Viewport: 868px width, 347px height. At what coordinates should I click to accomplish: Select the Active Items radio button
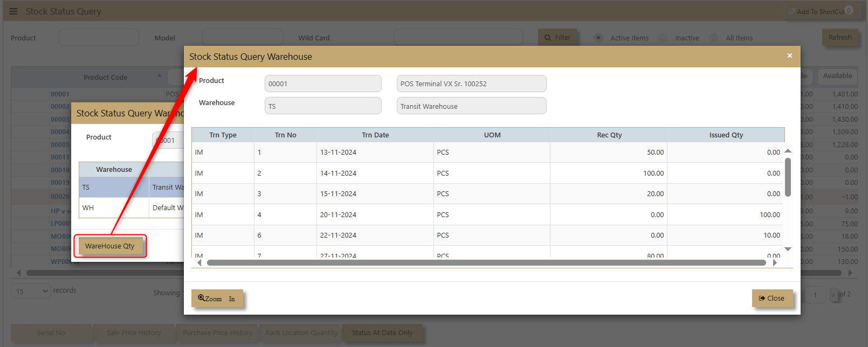(x=598, y=38)
